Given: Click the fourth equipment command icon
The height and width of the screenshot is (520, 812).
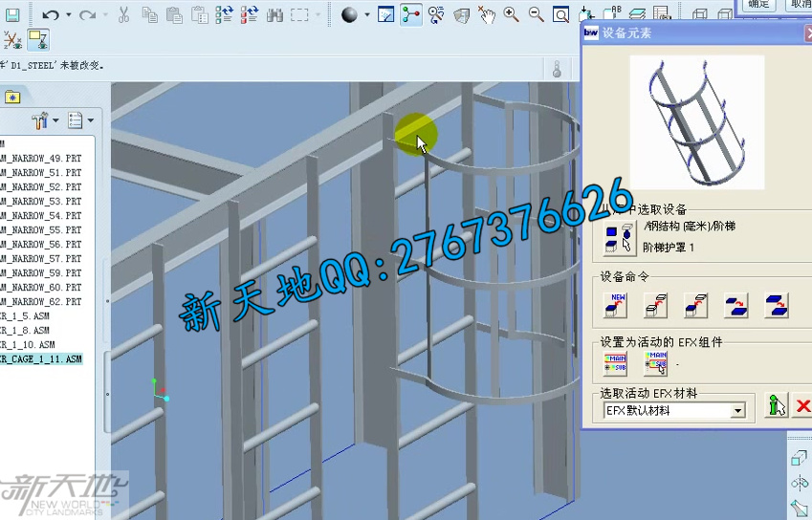Looking at the screenshot, I should click(736, 305).
